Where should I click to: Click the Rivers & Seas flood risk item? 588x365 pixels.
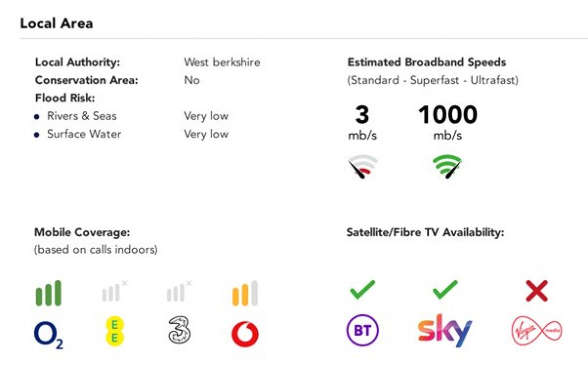point(82,116)
